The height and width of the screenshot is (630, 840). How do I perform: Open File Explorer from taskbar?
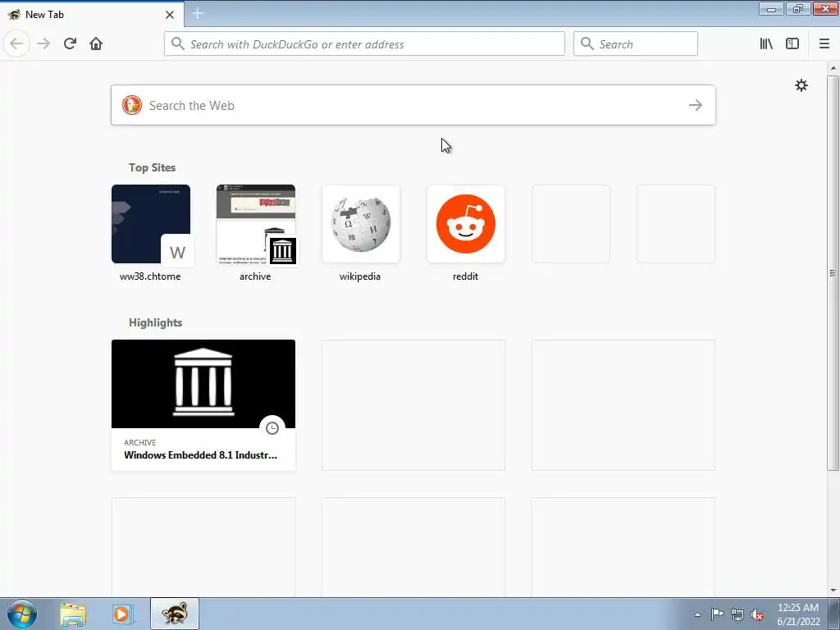73,614
